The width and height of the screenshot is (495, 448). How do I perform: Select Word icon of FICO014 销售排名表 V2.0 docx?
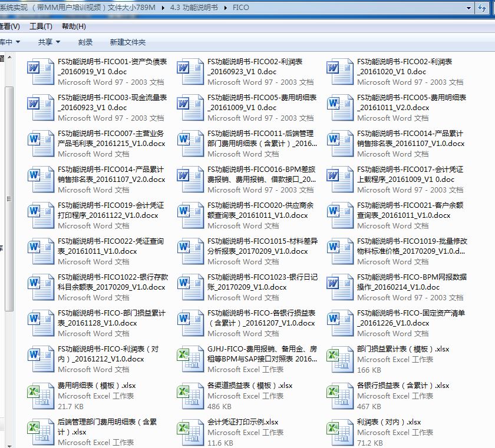point(41,180)
